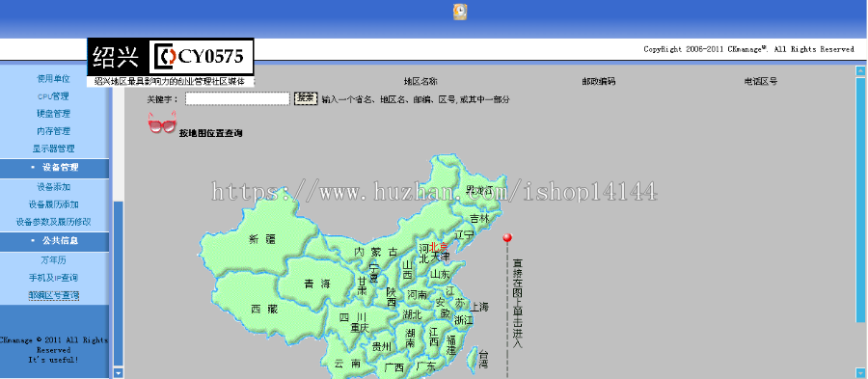Select 辽宁 on the map
This screenshot has width=868, height=379.
(x=465, y=234)
